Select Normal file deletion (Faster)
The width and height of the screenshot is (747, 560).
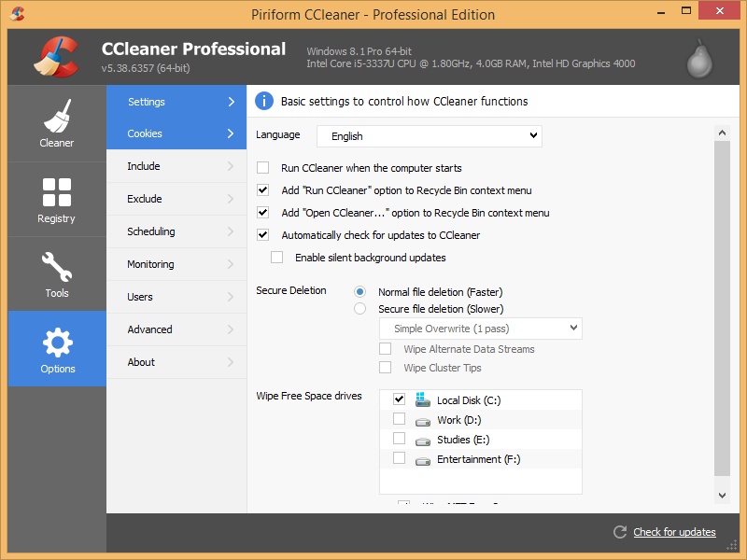[360, 291]
